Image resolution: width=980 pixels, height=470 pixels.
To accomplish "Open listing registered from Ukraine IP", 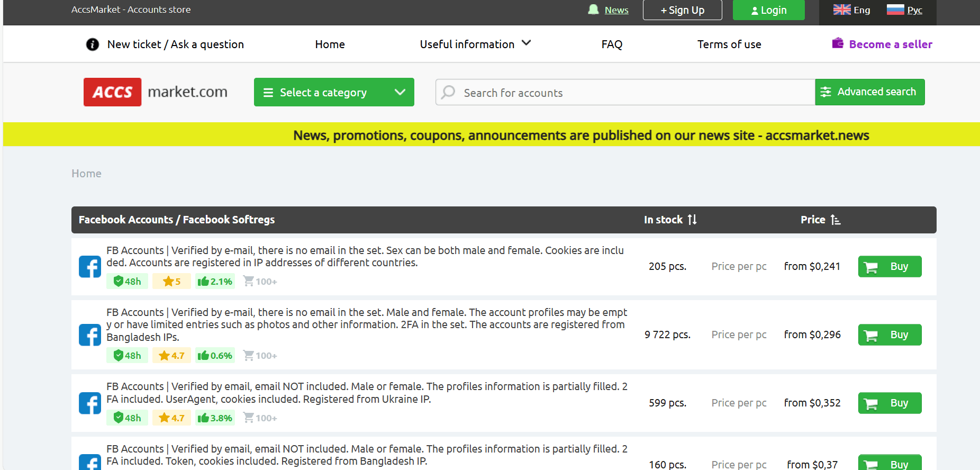I will [x=367, y=393].
